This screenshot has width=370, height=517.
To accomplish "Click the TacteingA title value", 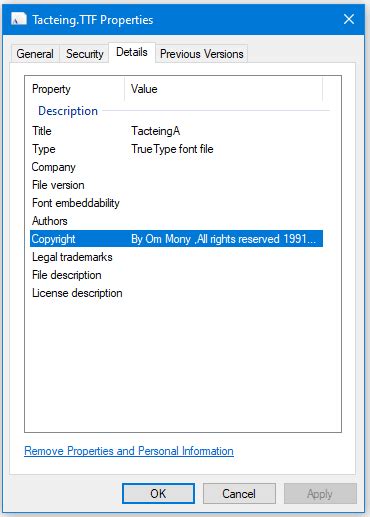I will (x=156, y=131).
